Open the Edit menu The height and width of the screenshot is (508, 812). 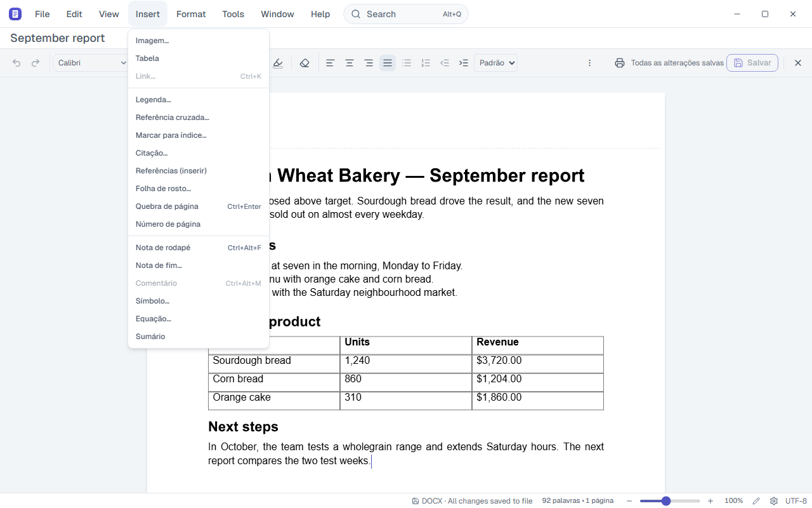pyautogui.click(x=74, y=14)
